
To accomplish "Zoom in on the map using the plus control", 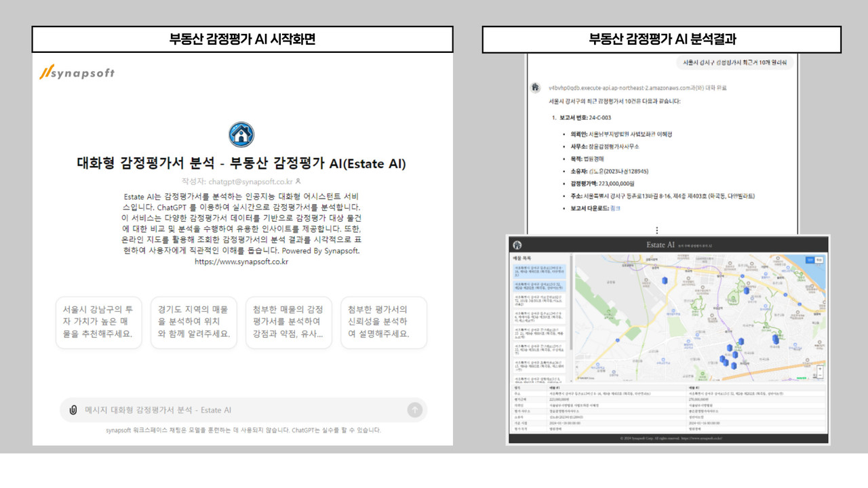I will click(x=820, y=367).
